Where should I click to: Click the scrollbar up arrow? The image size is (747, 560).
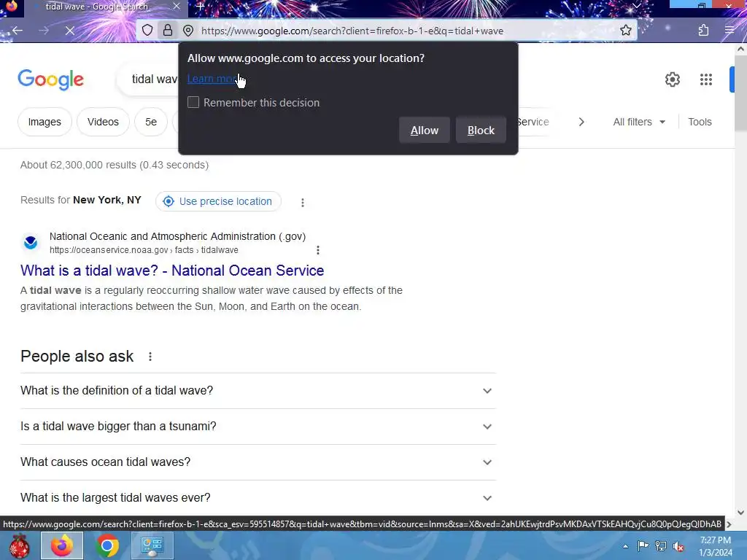pos(740,49)
